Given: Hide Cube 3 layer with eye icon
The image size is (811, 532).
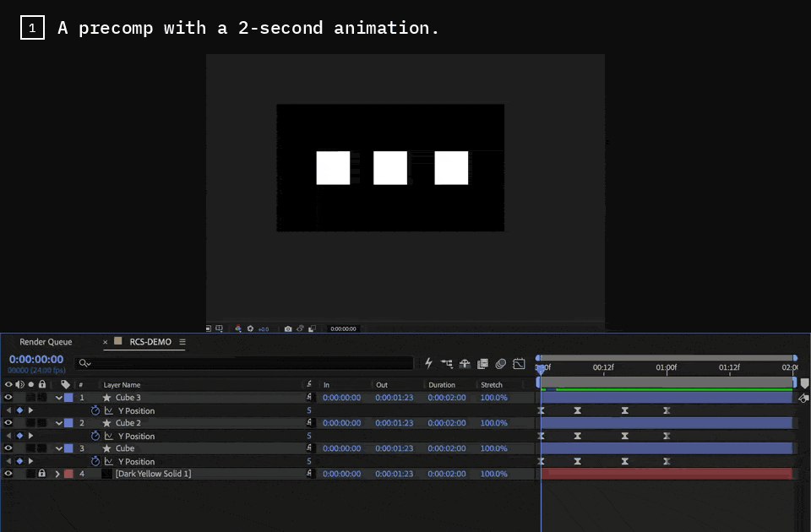Looking at the screenshot, I should tap(8, 398).
